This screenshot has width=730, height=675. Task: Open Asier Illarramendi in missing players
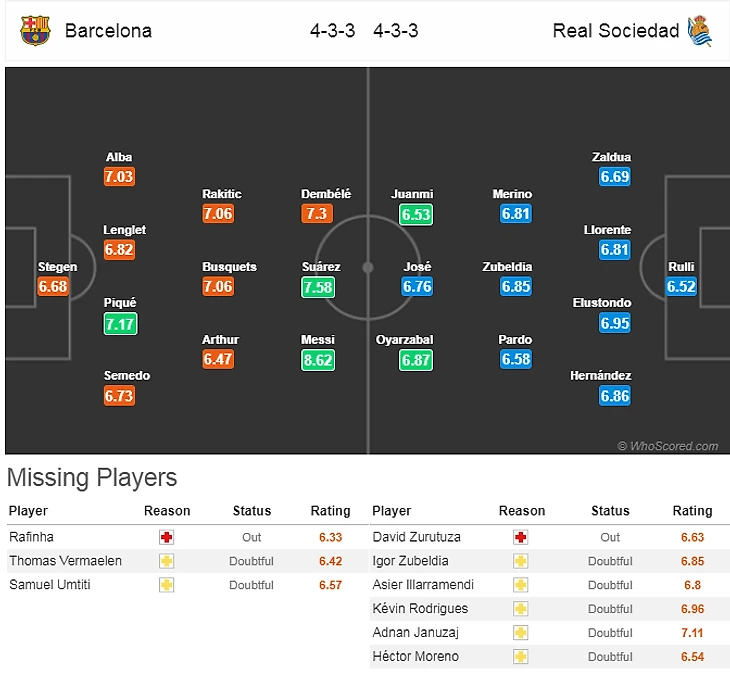click(x=423, y=585)
